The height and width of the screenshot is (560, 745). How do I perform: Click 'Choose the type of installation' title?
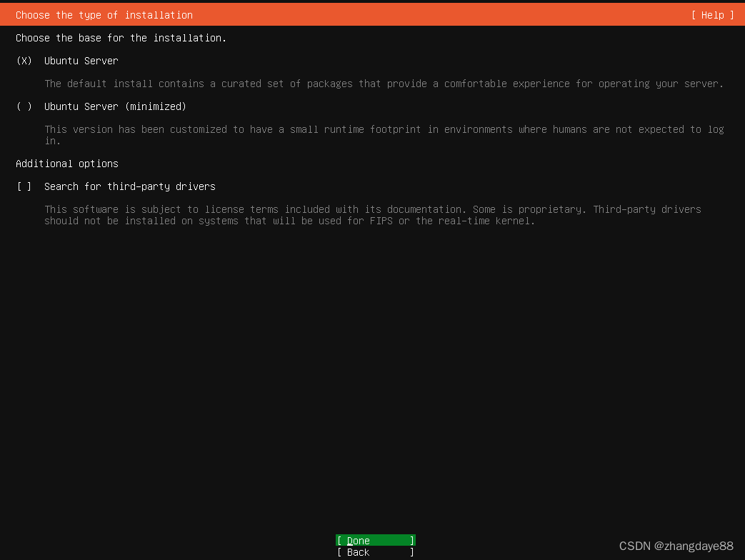(104, 15)
